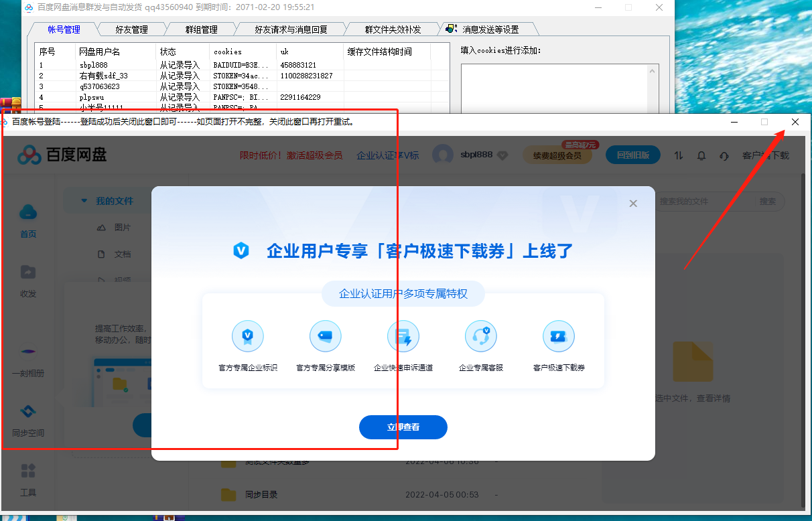Open customer service with the headset icon

[x=724, y=155]
